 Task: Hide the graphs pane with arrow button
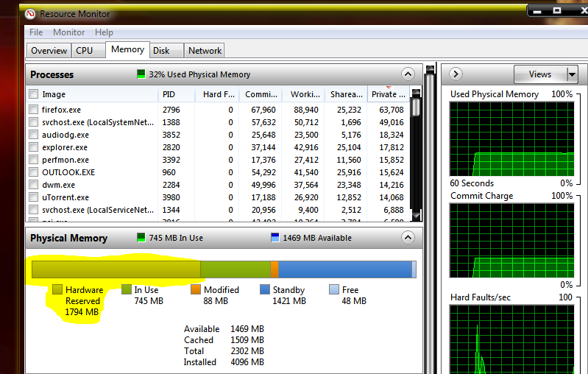(x=456, y=74)
